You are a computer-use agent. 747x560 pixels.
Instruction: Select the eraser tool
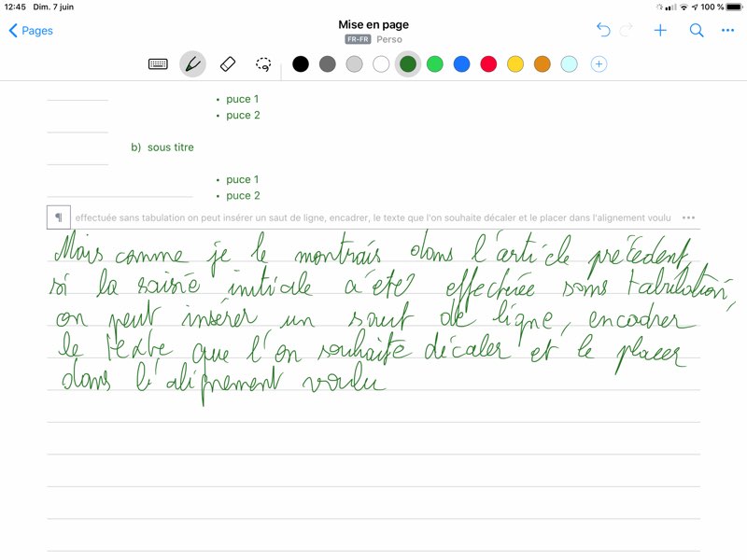pyautogui.click(x=228, y=64)
